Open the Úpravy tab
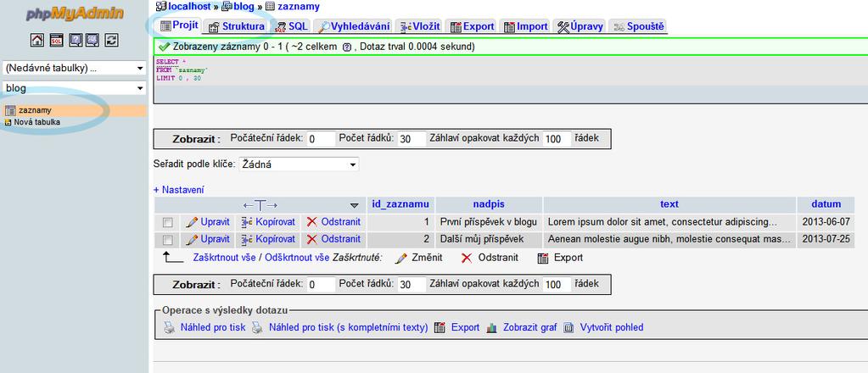This screenshot has height=373, width=868. 580,26
